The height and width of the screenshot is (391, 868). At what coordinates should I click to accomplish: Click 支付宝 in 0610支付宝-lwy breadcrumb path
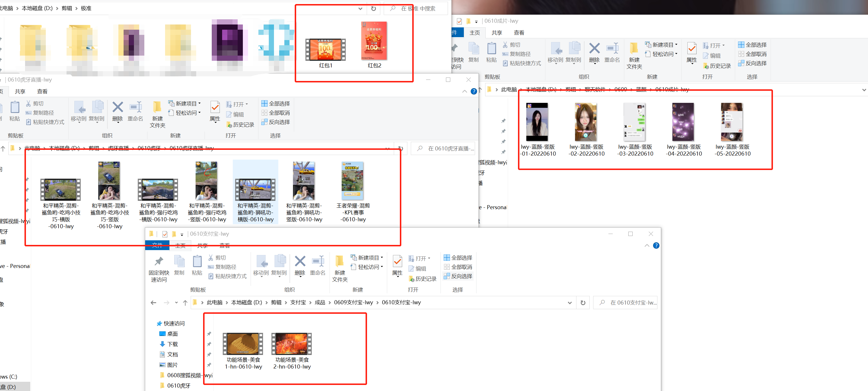pos(298,302)
